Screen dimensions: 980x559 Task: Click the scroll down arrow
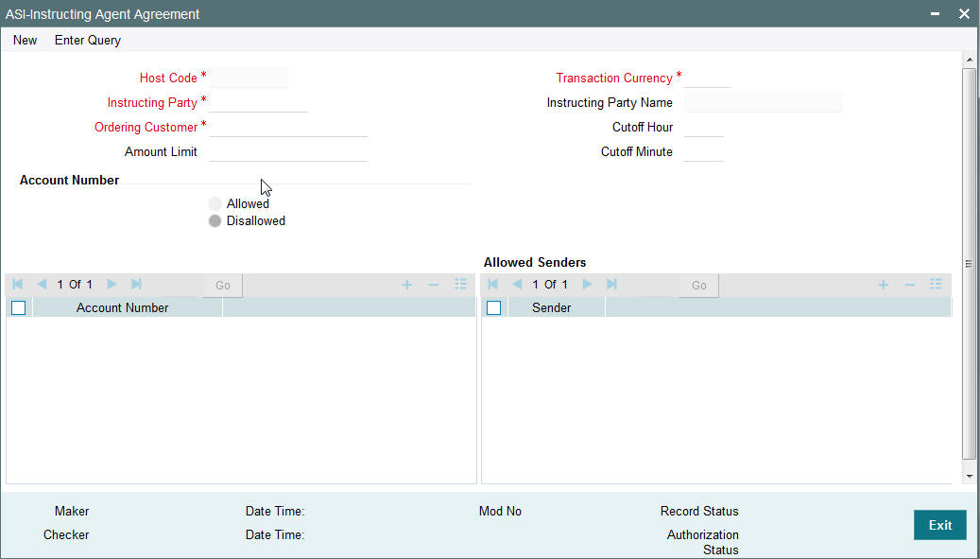coord(970,477)
